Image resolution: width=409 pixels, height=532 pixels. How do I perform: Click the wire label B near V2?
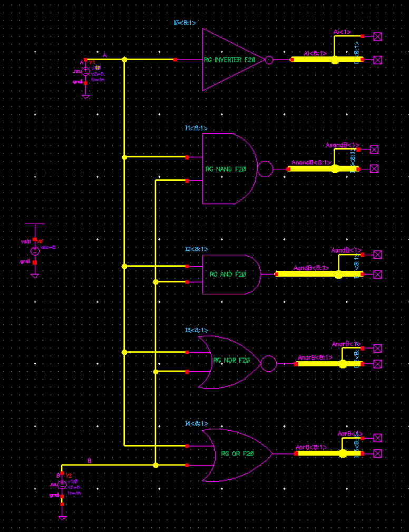90,461
